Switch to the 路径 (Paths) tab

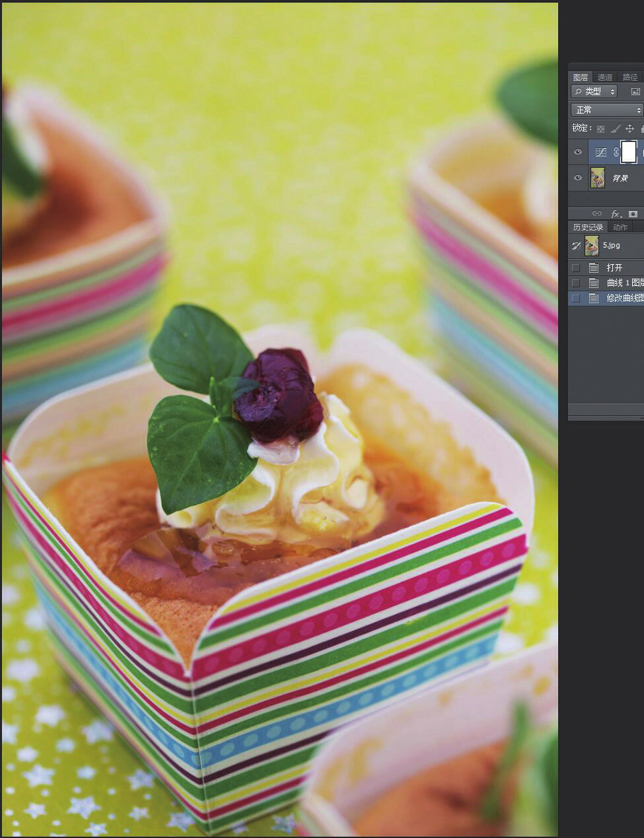click(630, 77)
